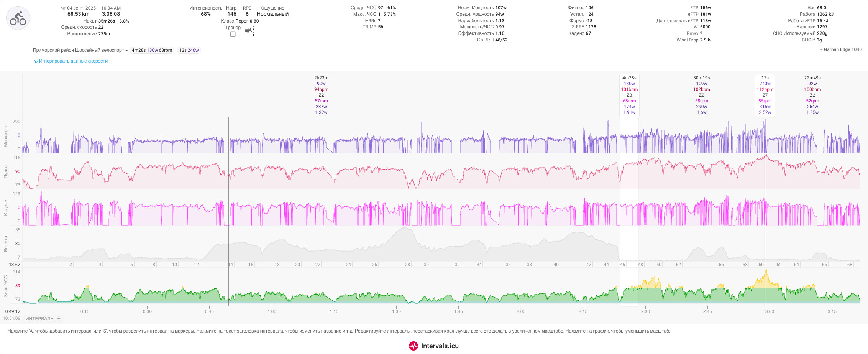Click the Garmin Edge 1040 device label
868x354 pixels.
coord(840,49)
